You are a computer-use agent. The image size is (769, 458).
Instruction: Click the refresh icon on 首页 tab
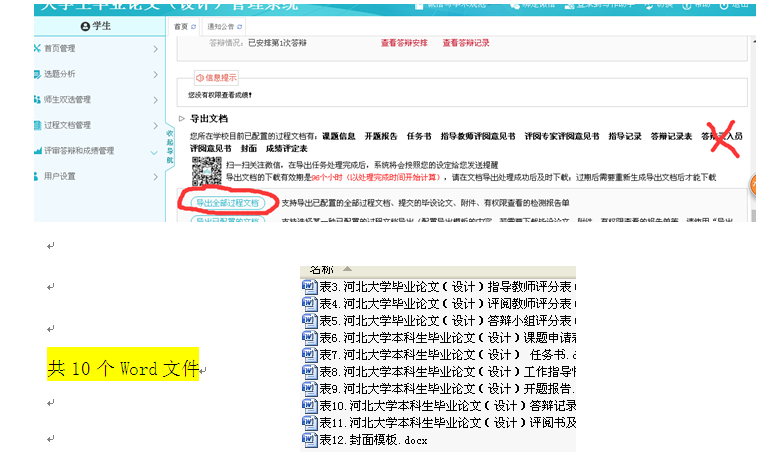194,26
